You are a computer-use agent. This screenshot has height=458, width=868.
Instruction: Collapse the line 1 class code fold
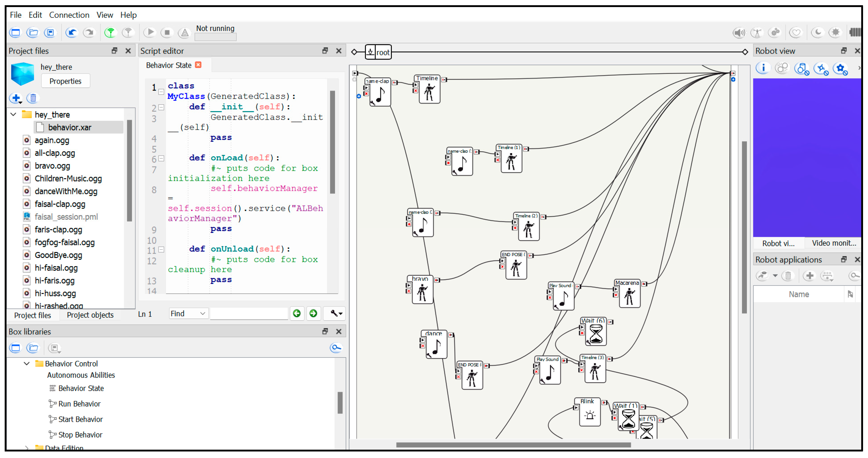162,92
